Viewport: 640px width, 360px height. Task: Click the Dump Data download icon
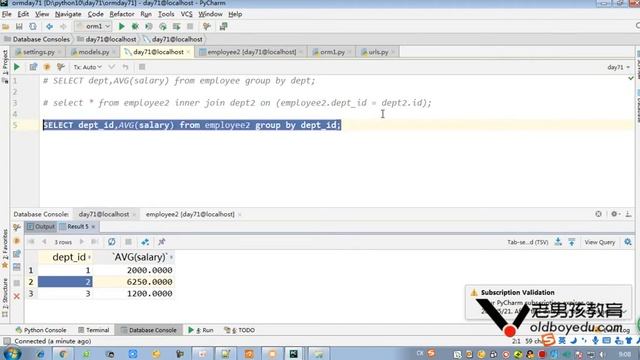coord(558,242)
